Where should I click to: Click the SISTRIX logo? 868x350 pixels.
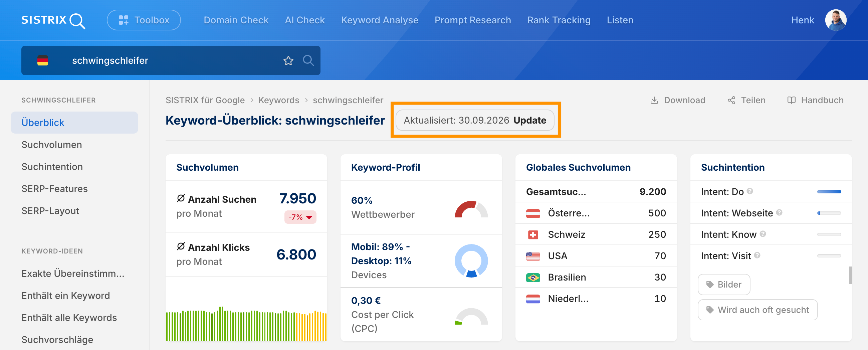53,20
